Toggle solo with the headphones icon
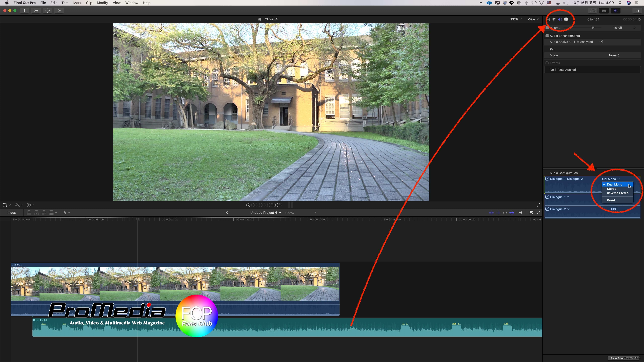 tap(505, 213)
